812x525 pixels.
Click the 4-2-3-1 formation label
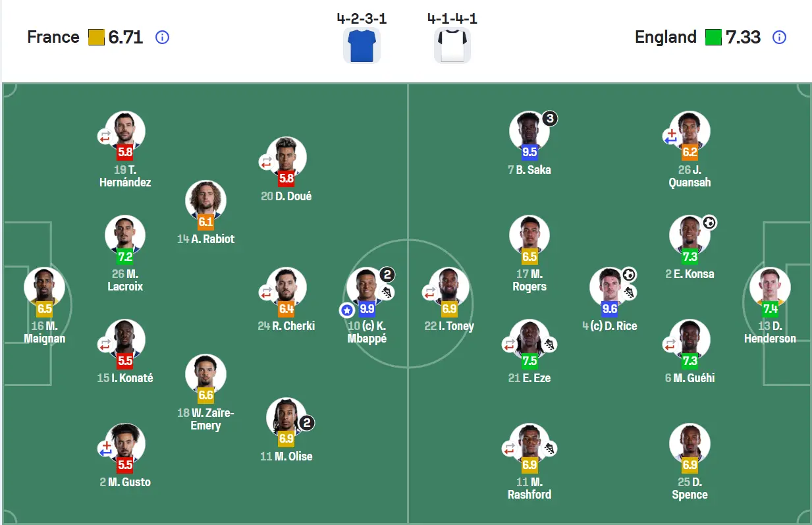coord(362,18)
